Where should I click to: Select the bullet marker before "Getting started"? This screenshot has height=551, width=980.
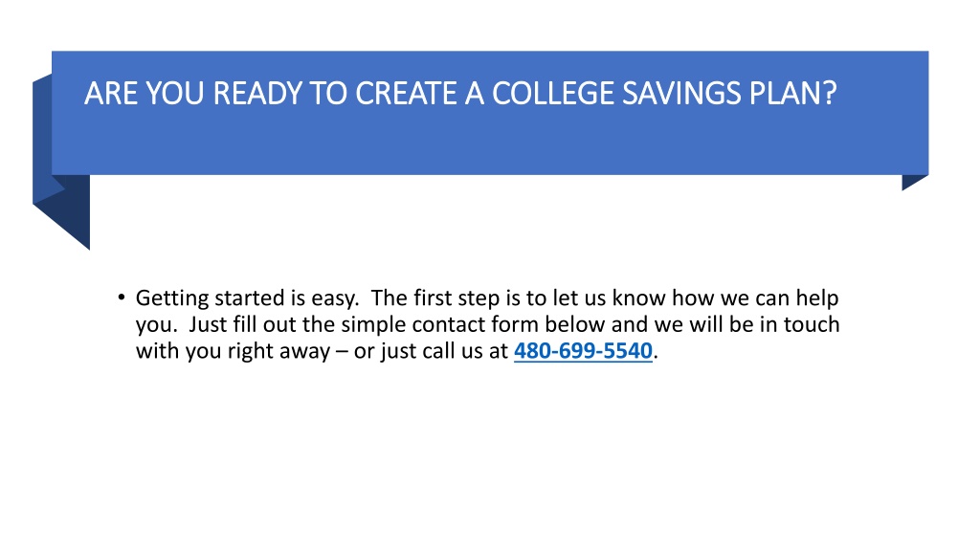[x=122, y=298]
